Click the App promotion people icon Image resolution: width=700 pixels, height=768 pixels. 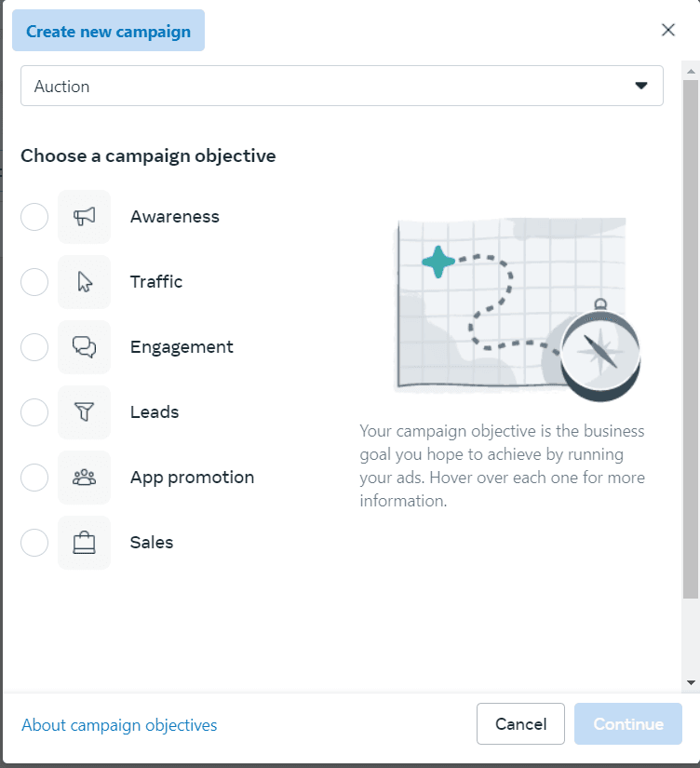coord(85,477)
